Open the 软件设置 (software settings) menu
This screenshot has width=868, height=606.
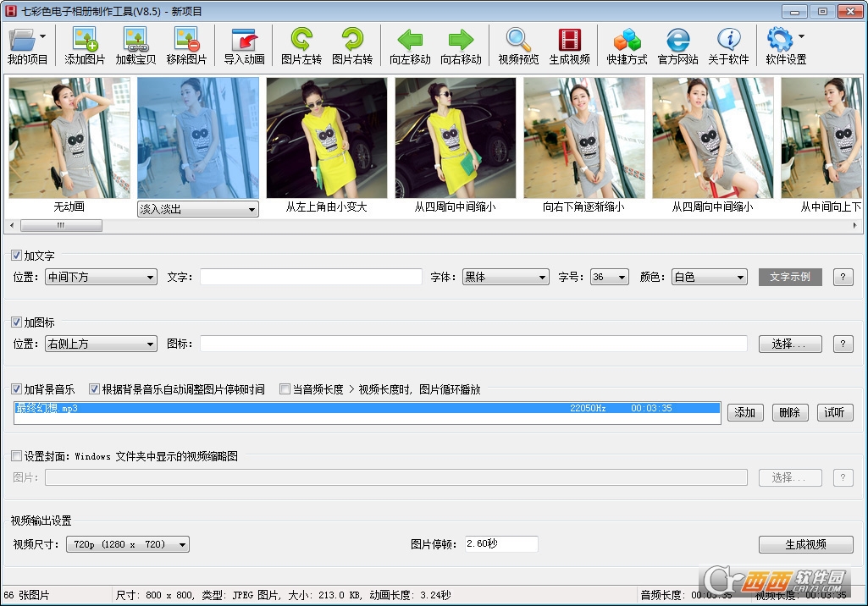[x=785, y=45]
